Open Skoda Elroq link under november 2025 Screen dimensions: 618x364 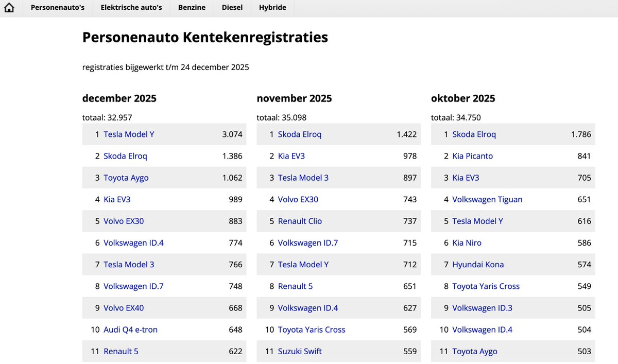click(x=300, y=134)
